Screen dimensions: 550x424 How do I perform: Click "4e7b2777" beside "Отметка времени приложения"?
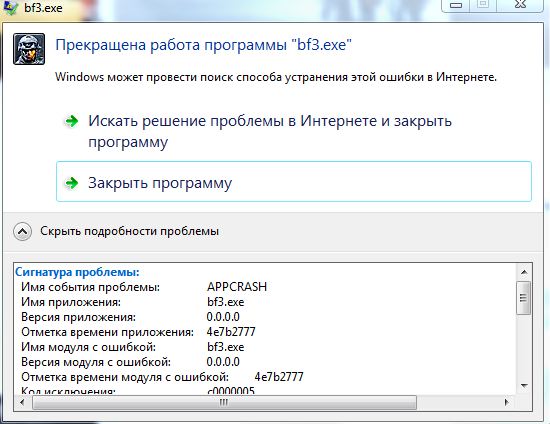pos(231,332)
